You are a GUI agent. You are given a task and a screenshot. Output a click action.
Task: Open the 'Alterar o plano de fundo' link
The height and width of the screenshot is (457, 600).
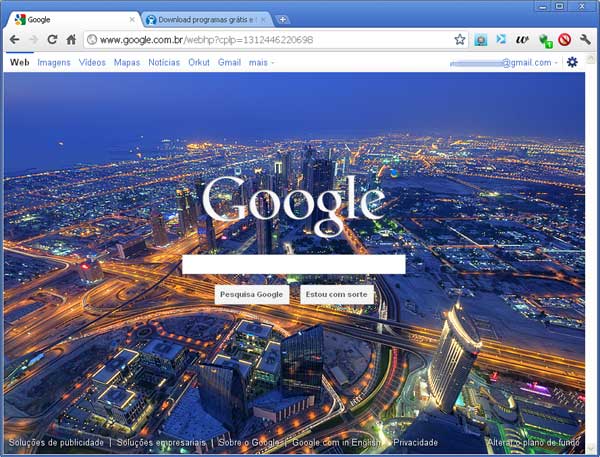(x=533, y=442)
